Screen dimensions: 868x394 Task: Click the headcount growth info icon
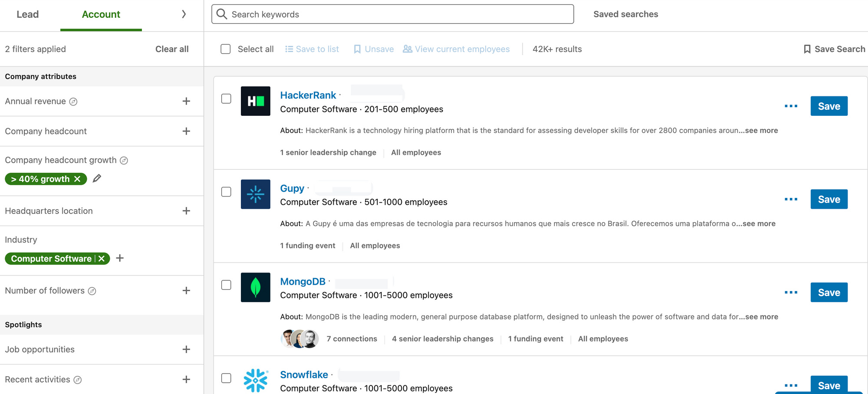pyautogui.click(x=124, y=161)
